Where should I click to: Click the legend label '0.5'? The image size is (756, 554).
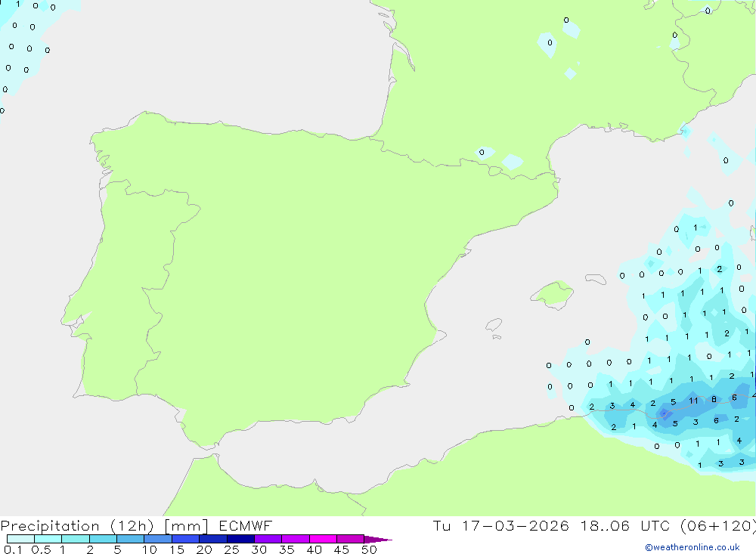point(41,549)
